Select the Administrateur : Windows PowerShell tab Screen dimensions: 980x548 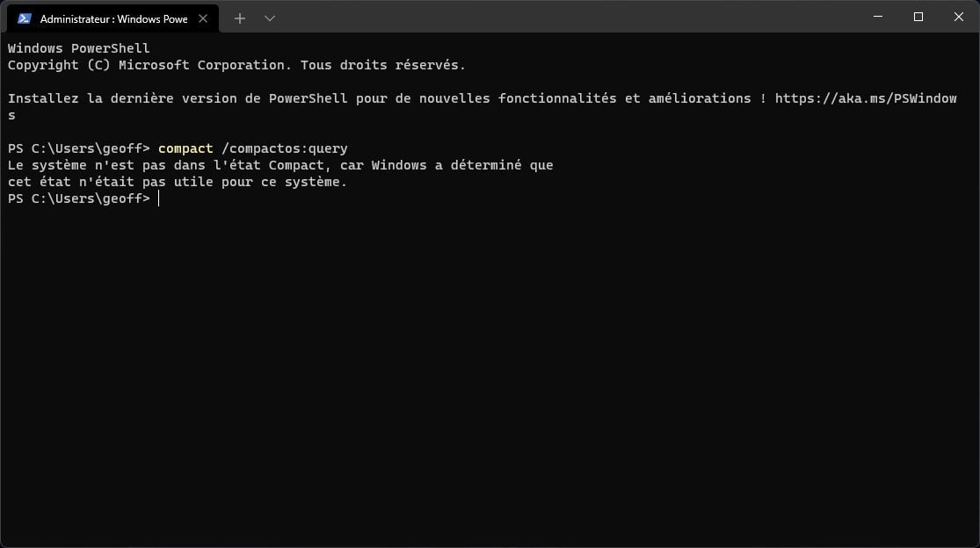click(x=113, y=18)
